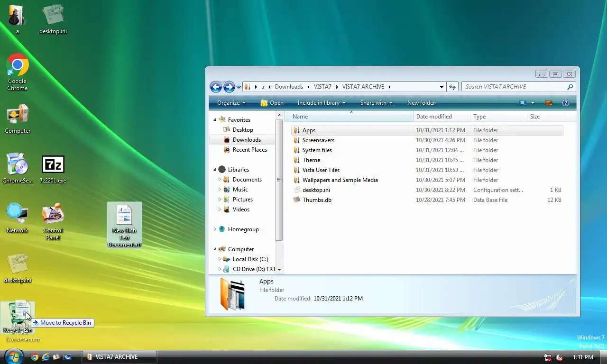Select Downloads in the Favorites list
The image size is (607, 364).
242,140
